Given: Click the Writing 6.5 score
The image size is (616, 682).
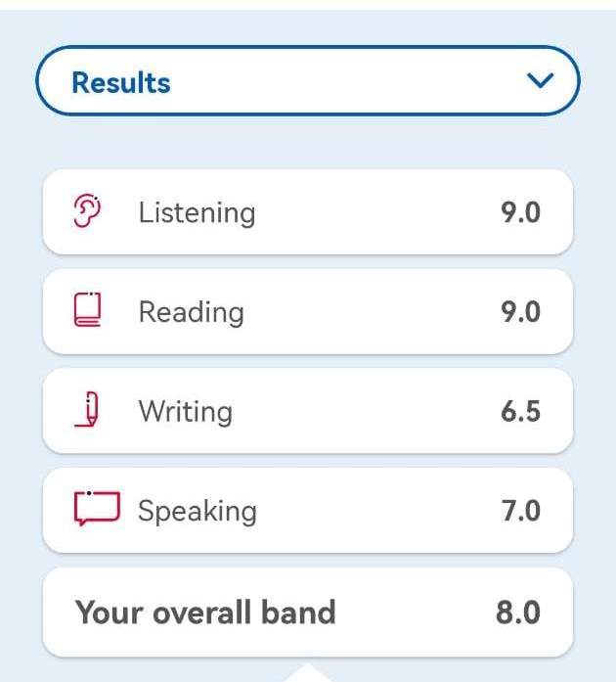Looking at the screenshot, I should (520, 412).
